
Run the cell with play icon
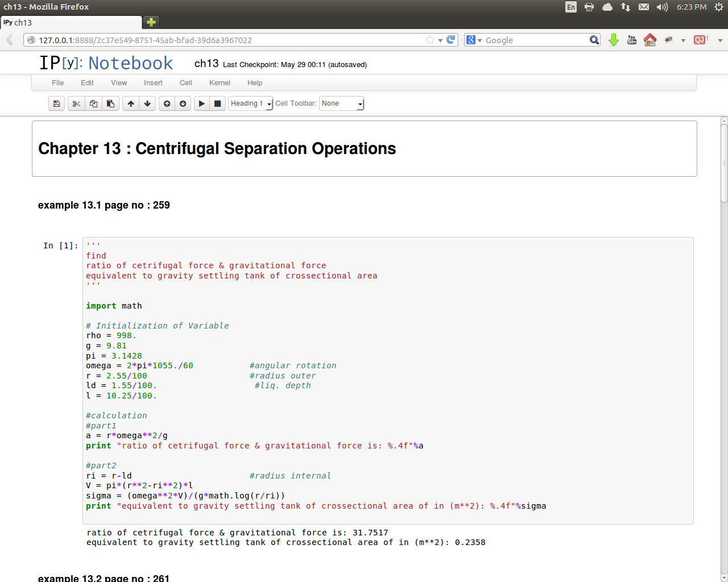(201, 103)
